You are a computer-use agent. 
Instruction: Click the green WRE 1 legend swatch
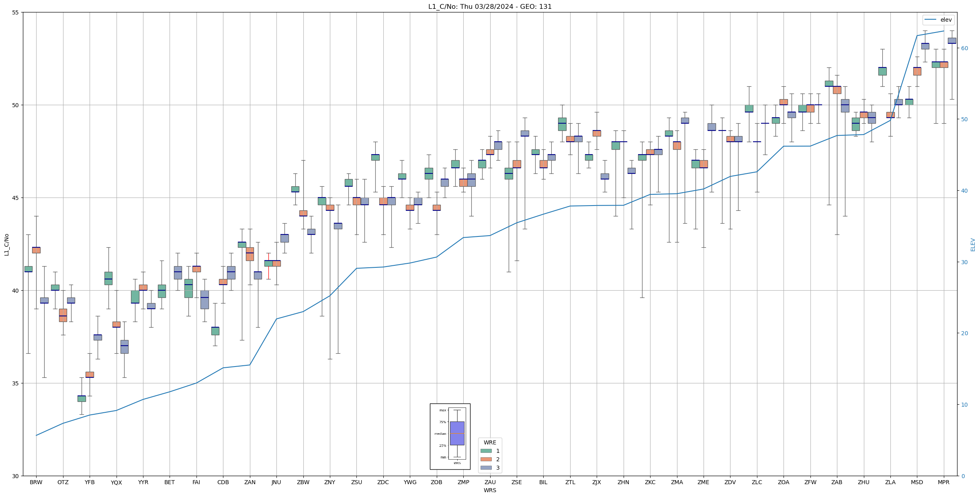pyautogui.click(x=486, y=451)
